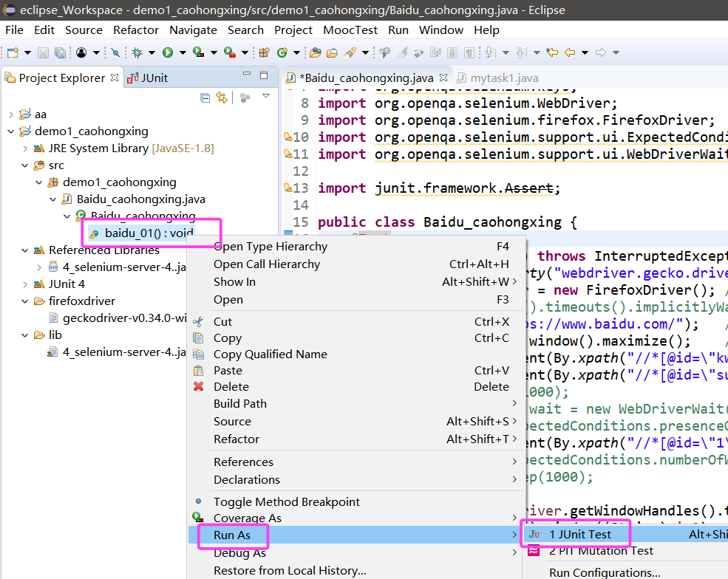Open dropdown arrow next to Coverage icon

coord(214,52)
